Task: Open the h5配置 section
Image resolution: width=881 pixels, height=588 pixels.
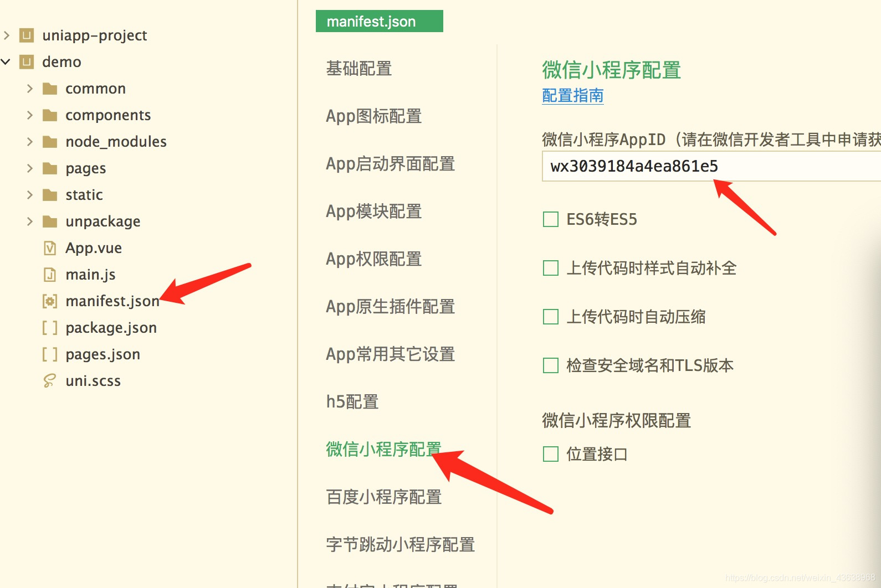Action: [x=352, y=402]
